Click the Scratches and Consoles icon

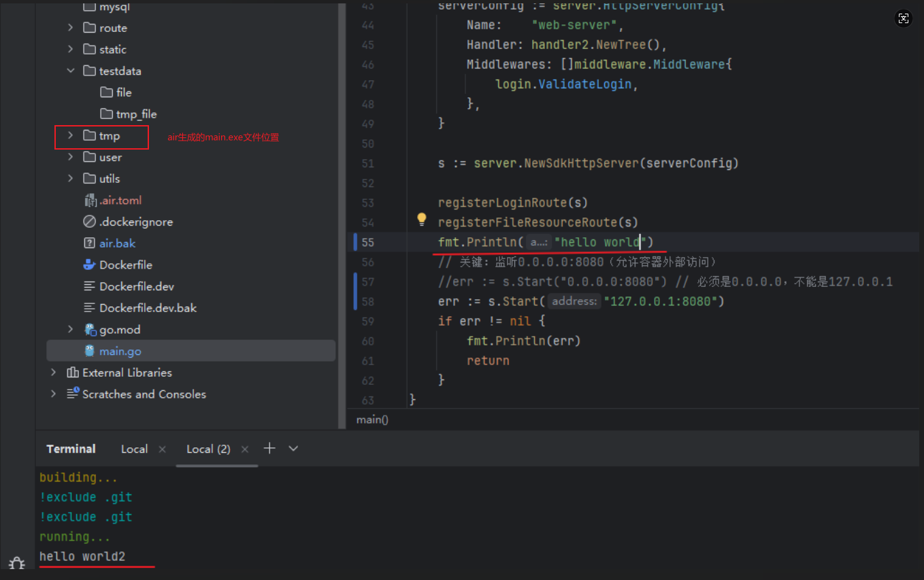click(x=73, y=394)
